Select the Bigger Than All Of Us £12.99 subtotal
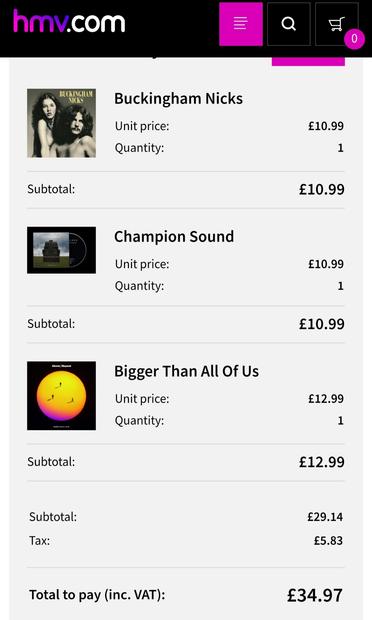Image resolution: width=372 pixels, height=620 pixels. point(321,462)
